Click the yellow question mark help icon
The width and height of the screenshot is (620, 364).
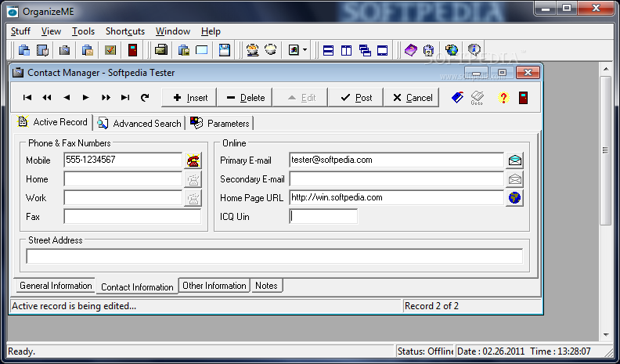503,98
